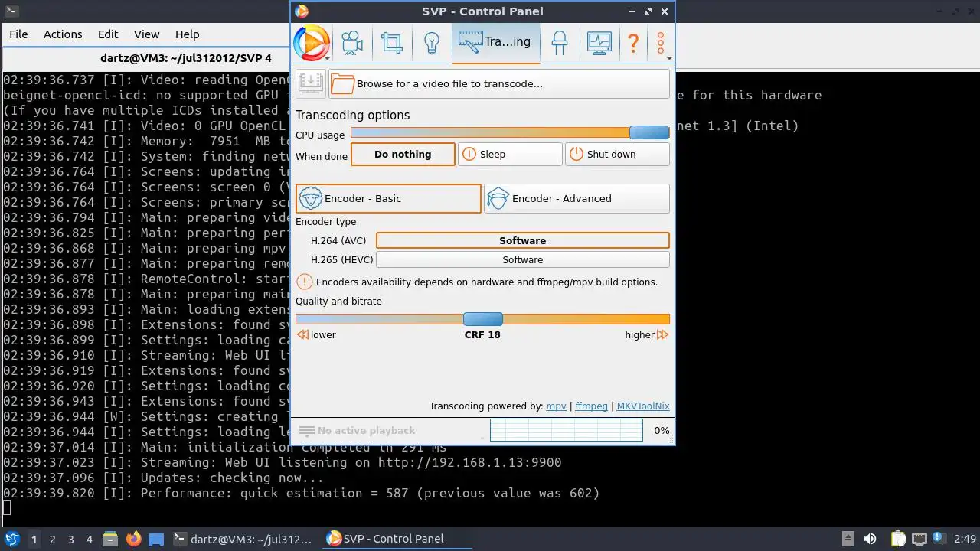Viewport: 980px width, 551px height.
Task: Open terminal Actions menu
Action: [63, 34]
